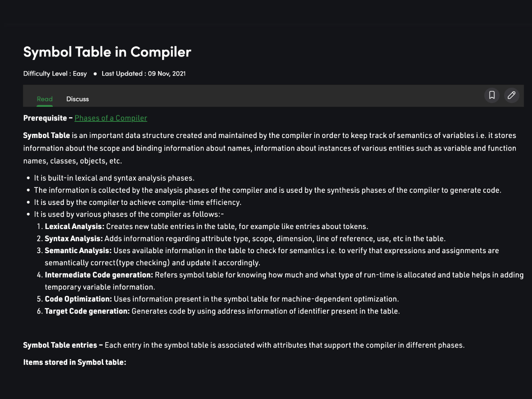Screen dimensions: 532x399
Task: Click the pencil edit icon
Action: [x=512, y=95]
